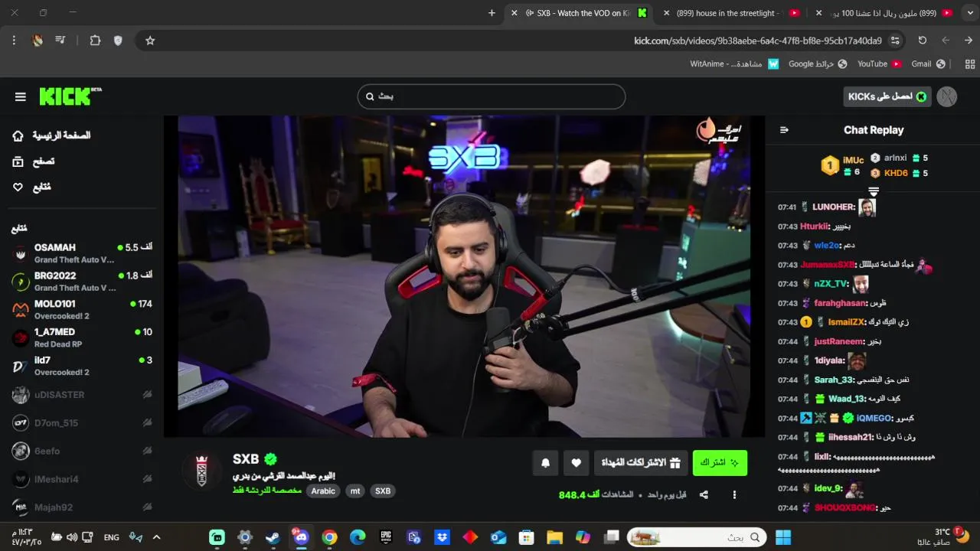Click the VOD video player
This screenshot has height=551, width=980.
[x=464, y=276]
